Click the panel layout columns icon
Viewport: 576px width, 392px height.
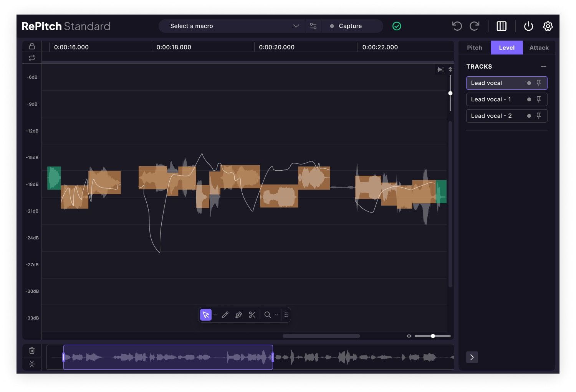click(x=502, y=26)
